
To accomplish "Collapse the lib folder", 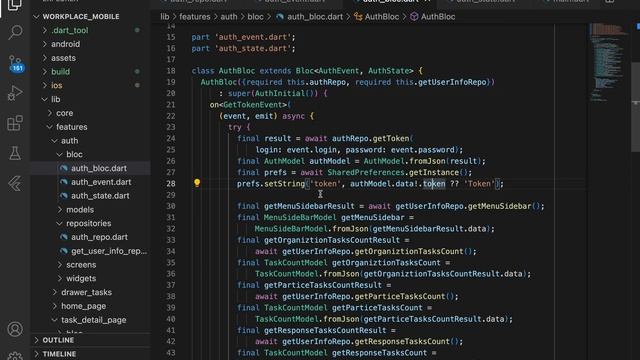I will click(x=45, y=100).
